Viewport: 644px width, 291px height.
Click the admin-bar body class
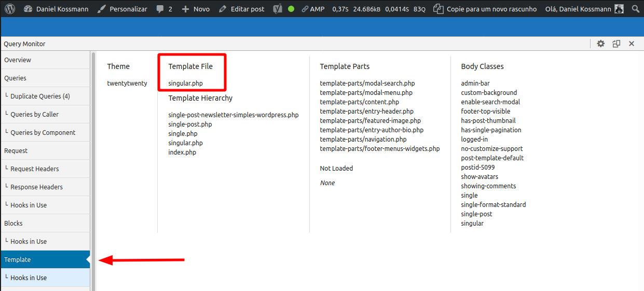coord(475,84)
